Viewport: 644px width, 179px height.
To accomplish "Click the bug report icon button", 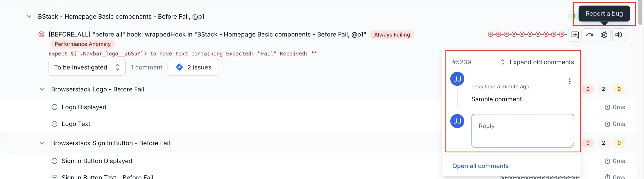I will click(604, 35).
